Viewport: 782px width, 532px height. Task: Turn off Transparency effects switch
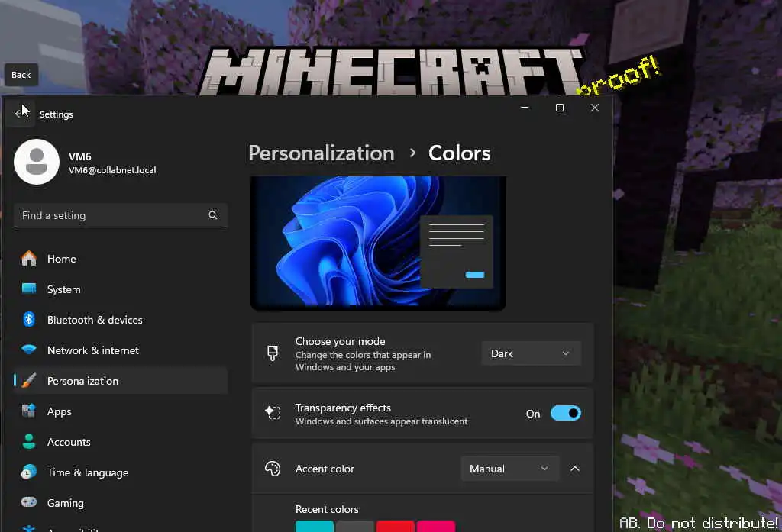(566, 414)
